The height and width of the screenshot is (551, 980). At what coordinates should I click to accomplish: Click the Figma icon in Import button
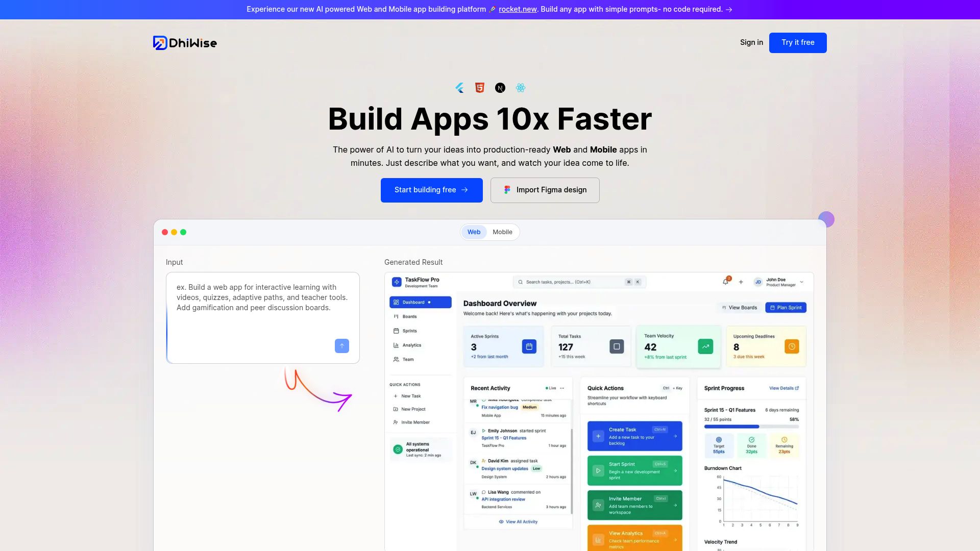[x=507, y=190]
